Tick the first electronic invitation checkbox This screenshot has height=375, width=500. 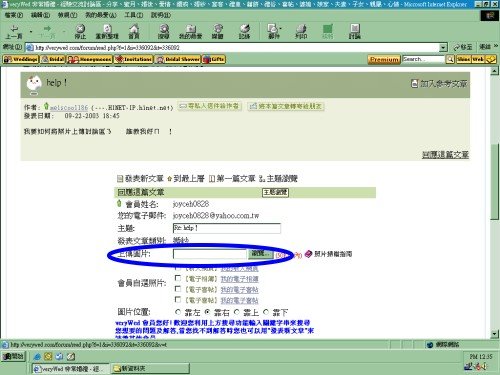click(178, 289)
